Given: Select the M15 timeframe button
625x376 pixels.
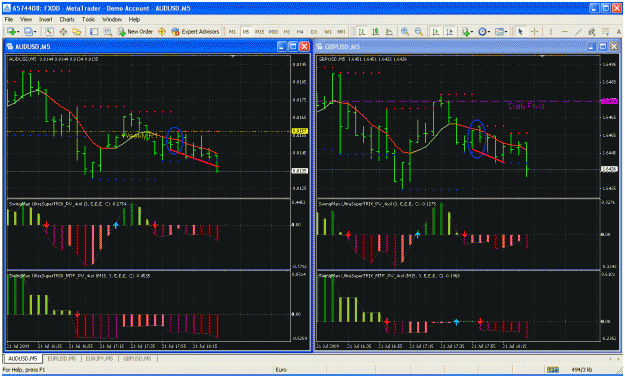Looking at the screenshot, I should point(259,32).
